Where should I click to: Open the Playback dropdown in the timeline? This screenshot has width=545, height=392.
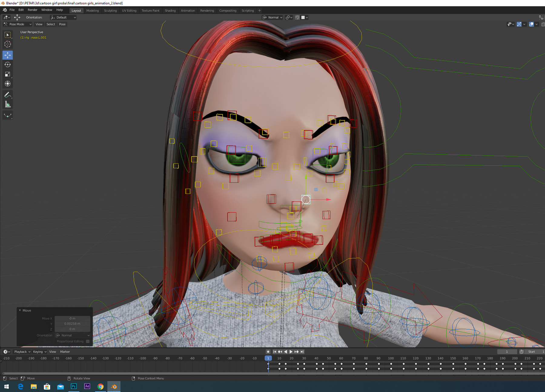pyautogui.click(x=21, y=351)
